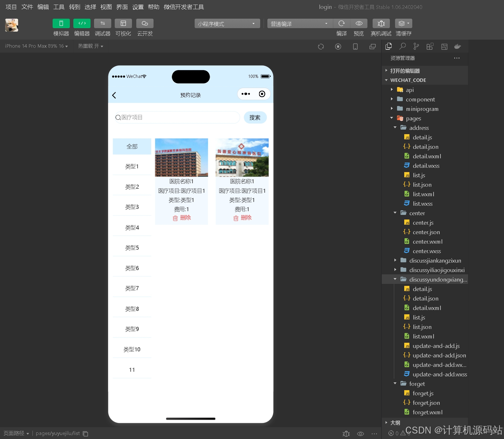
Task: Open the 编辑 menu
Action: [x=43, y=7]
